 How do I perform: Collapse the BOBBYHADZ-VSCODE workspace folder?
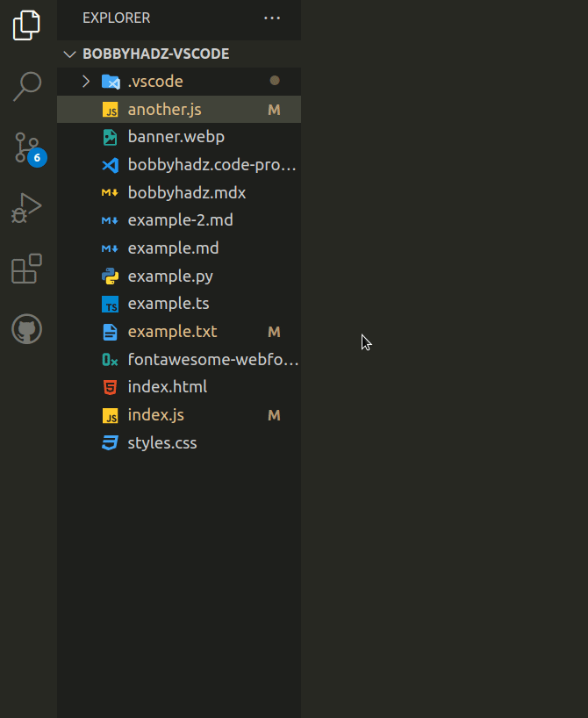[69, 54]
